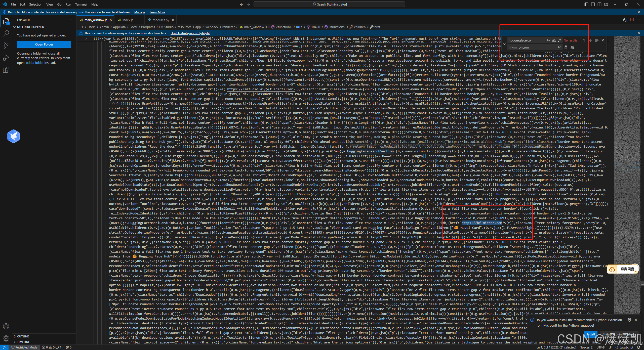Expand the OUTLINE section
644x350 pixels.
point(23,336)
